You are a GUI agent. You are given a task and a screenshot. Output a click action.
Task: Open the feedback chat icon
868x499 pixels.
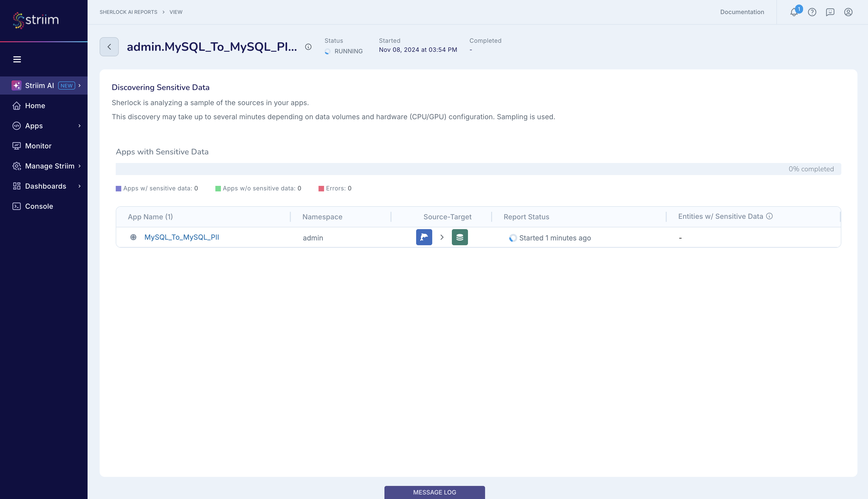(x=830, y=12)
